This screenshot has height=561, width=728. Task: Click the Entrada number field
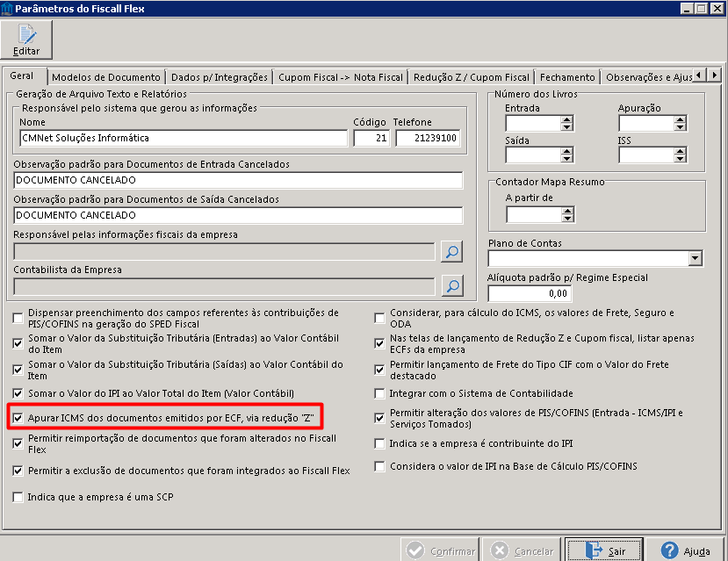[533, 124]
